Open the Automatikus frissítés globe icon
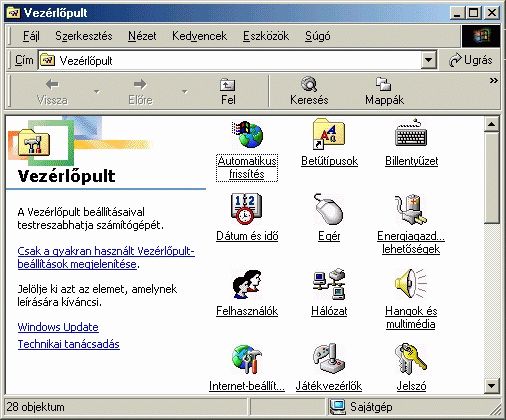Screen dimensions: 506x420 point(247,135)
